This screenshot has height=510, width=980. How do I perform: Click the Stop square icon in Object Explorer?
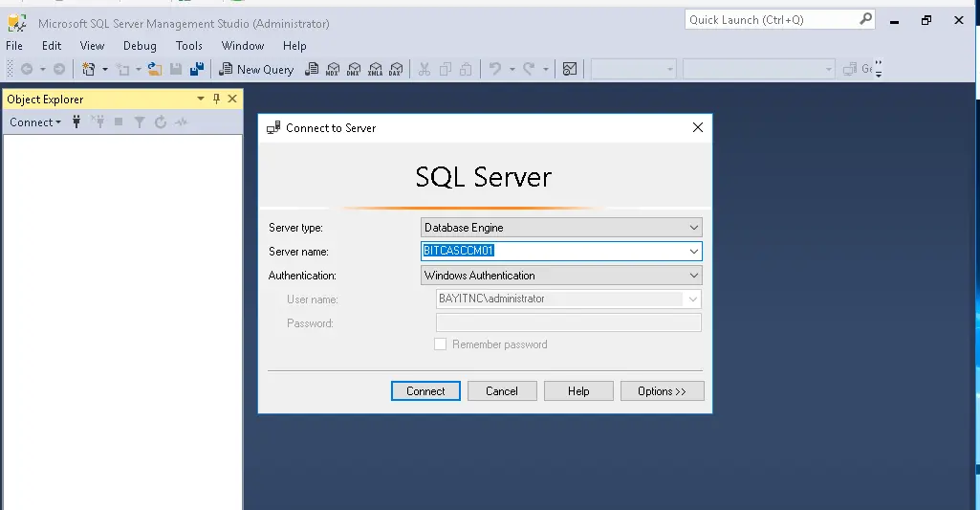[x=119, y=122]
